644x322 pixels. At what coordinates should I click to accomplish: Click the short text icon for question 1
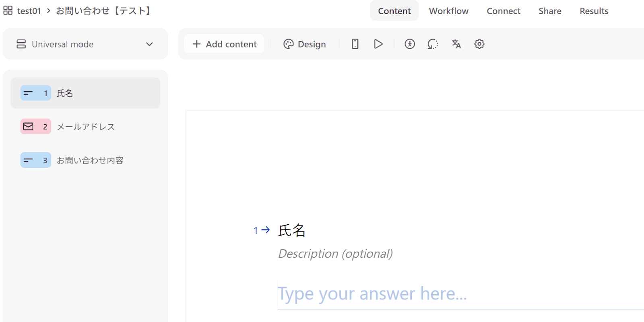28,93
